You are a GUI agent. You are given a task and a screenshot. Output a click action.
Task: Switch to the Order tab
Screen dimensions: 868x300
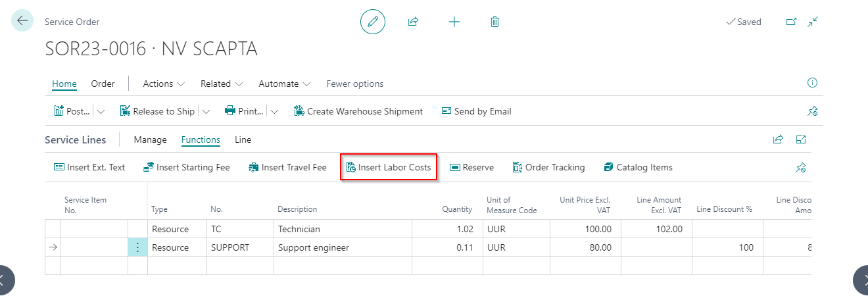(103, 84)
